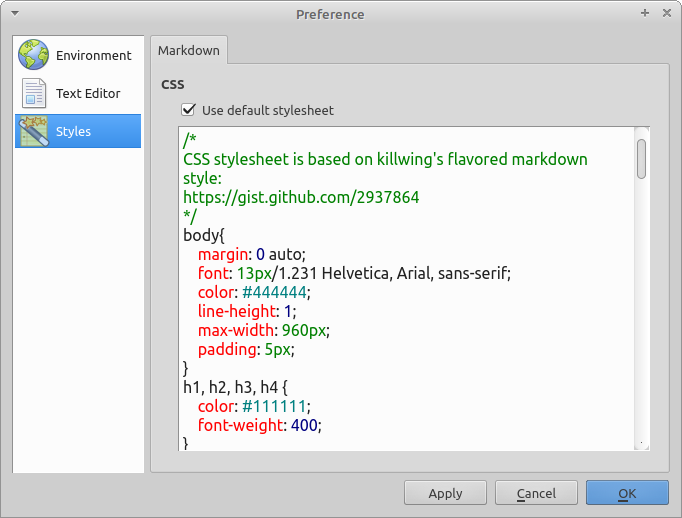Click the Text Editor document icon

point(33,93)
